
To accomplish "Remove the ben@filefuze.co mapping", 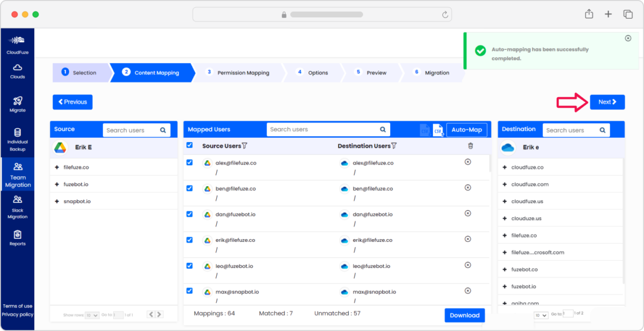I will [x=467, y=187].
